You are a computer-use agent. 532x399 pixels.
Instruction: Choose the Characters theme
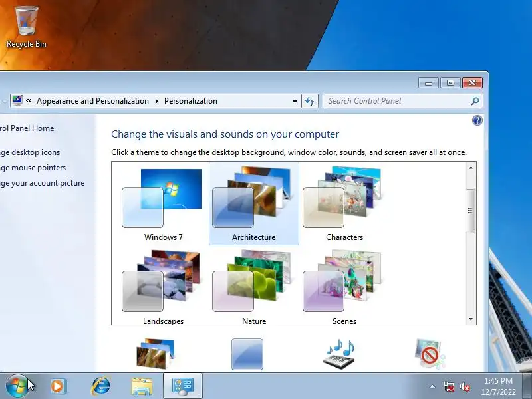click(344, 205)
